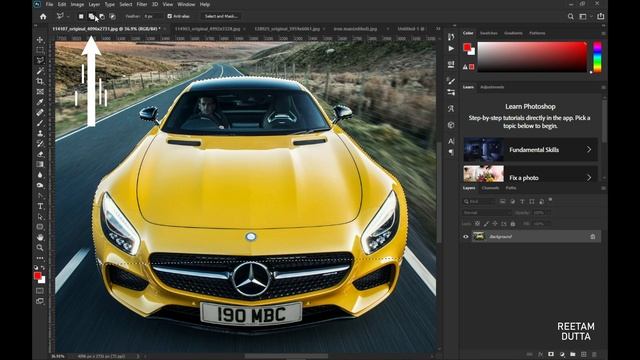Swap foreground and background colors arrow
This screenshot has height=360, width=640.
[43, 268]
